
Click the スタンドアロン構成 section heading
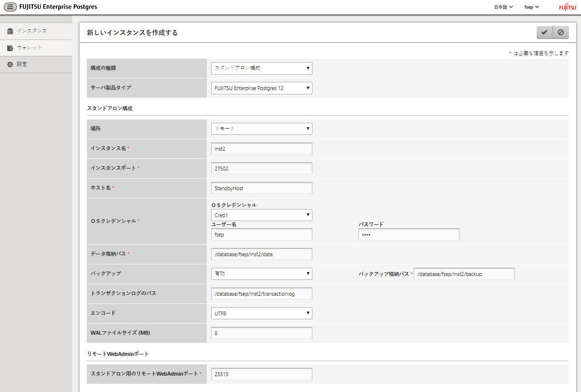click(x=109, y=108)
